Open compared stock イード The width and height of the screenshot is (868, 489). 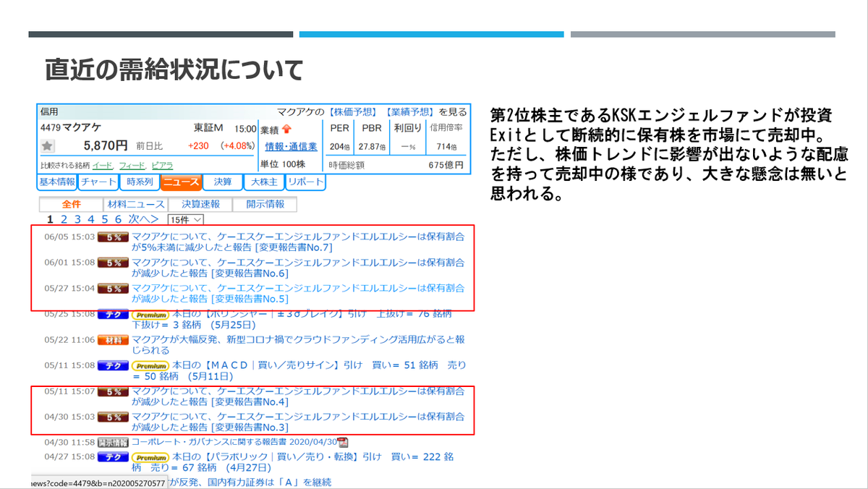tap(102, 166)
